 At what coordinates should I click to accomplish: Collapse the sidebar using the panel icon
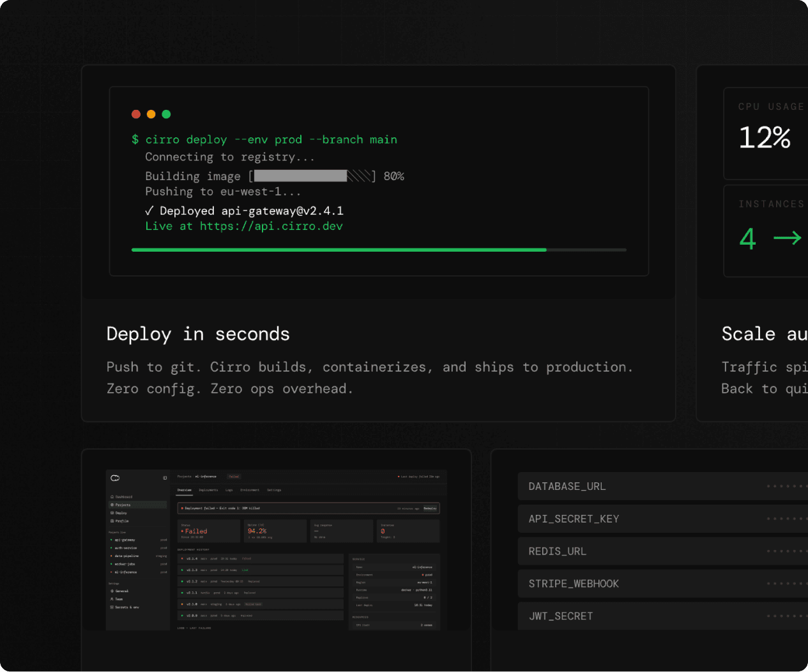165,478
